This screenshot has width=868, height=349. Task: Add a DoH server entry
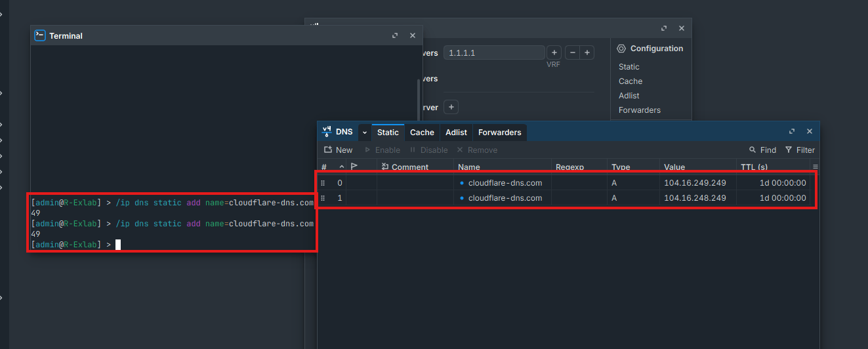[451, 107]
